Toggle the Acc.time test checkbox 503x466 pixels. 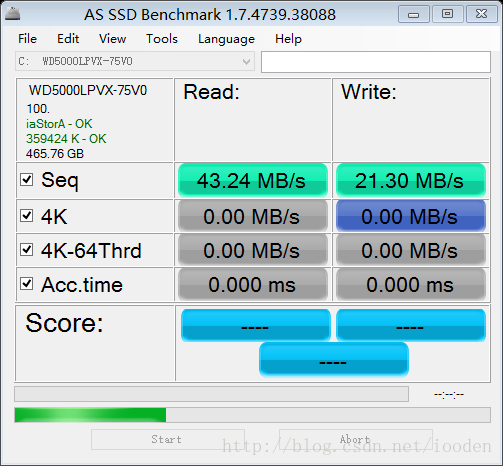26,284
